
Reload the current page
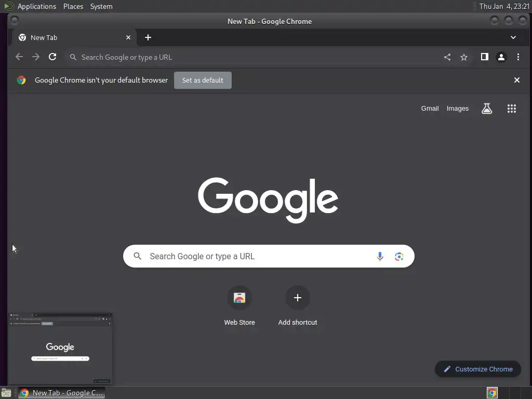click(52, 57)
